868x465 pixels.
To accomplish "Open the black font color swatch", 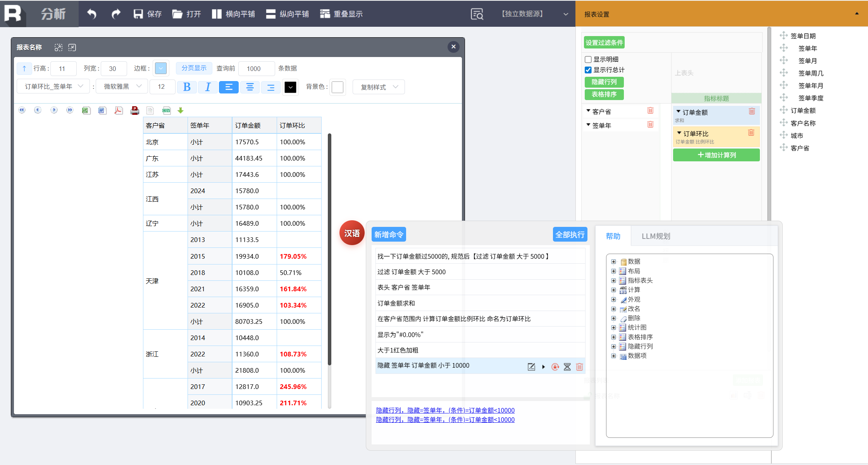I will click(290, 87).
